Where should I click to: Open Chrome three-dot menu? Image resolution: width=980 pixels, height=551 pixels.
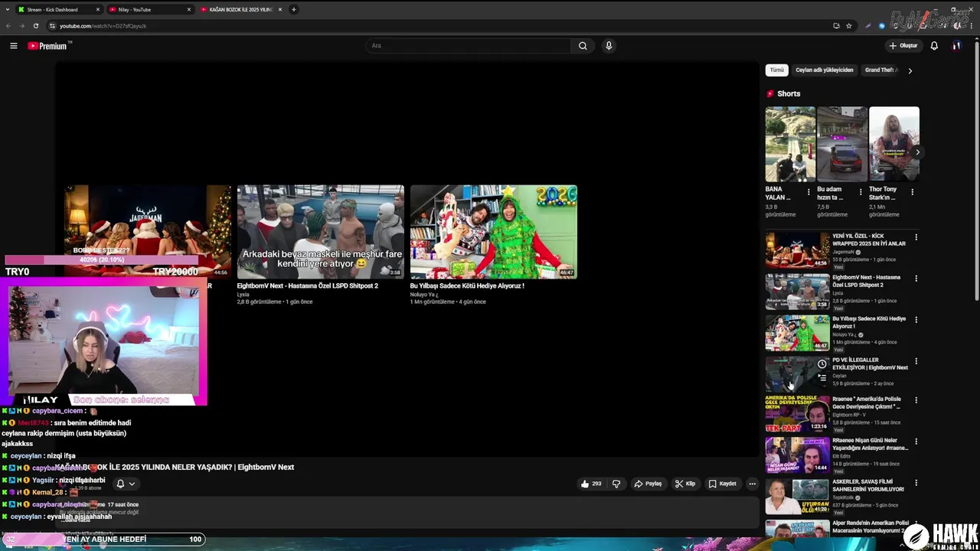point(972,25)
